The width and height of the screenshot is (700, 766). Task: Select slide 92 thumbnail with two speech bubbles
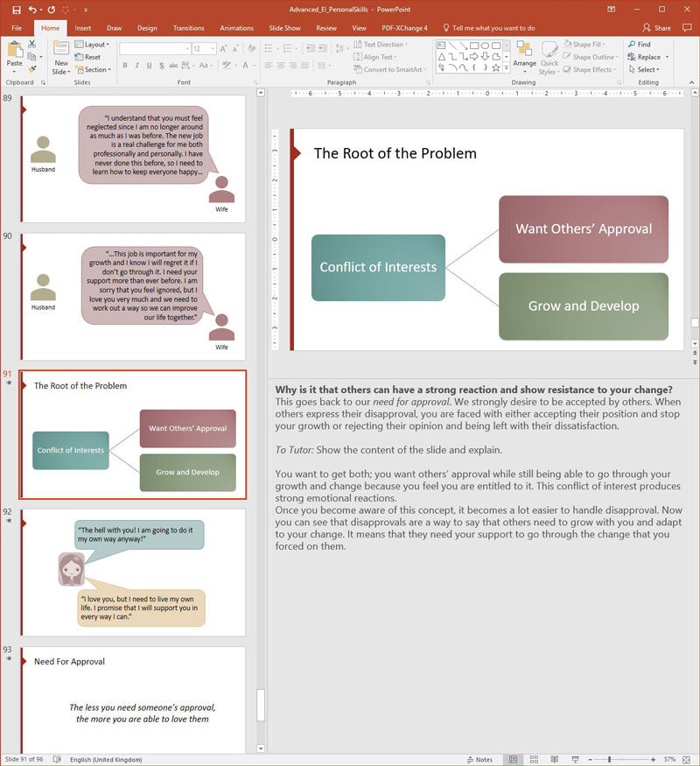click(134, 572)
